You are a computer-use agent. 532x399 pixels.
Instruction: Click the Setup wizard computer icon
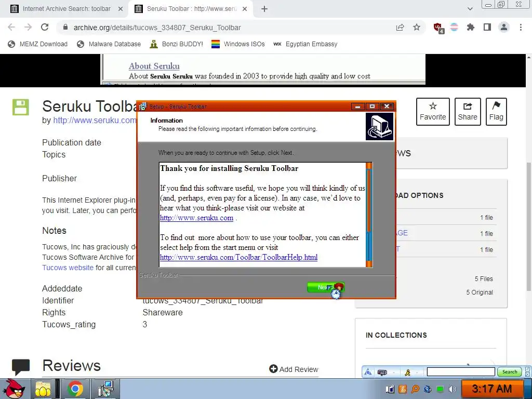(379, 127)
